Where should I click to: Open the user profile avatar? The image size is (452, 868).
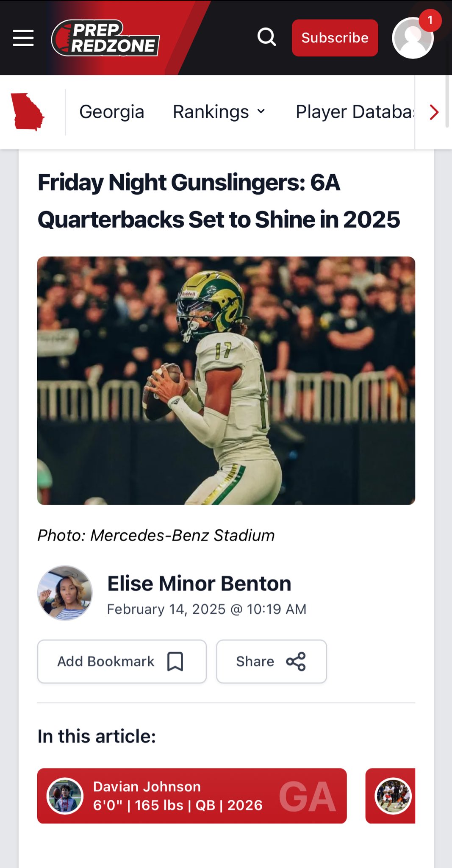click(412, 39)
